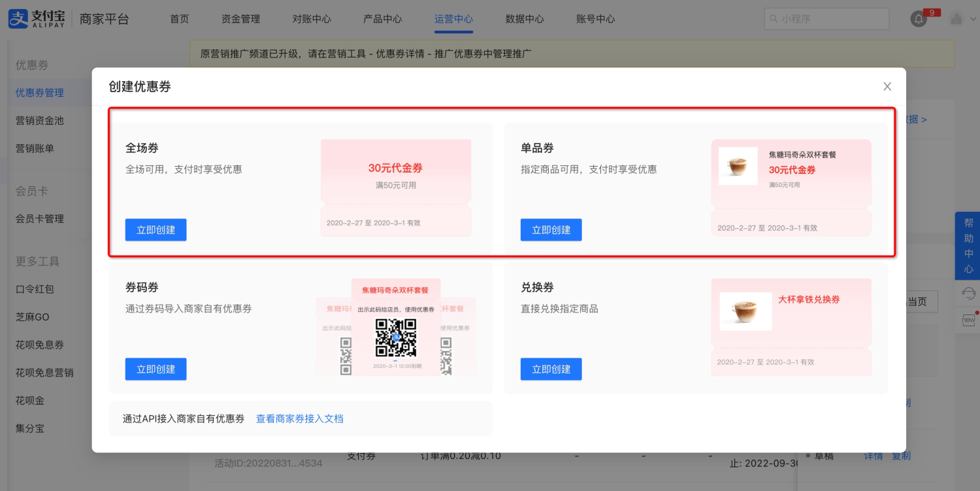
Task: Open 会员卡管理 in the sidebar
Action: pyautogui.click(x=40, y=218)
